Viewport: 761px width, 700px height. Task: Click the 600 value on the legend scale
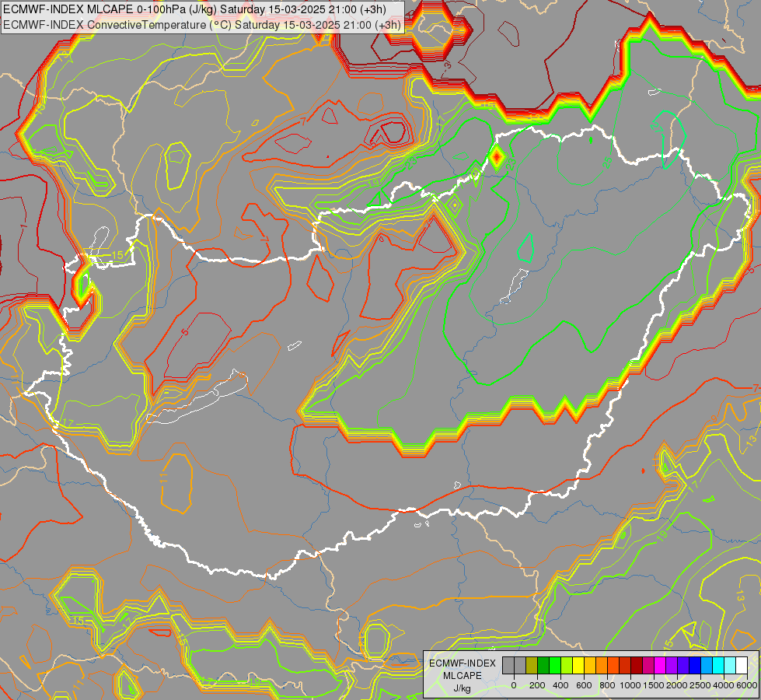(584, 685)
